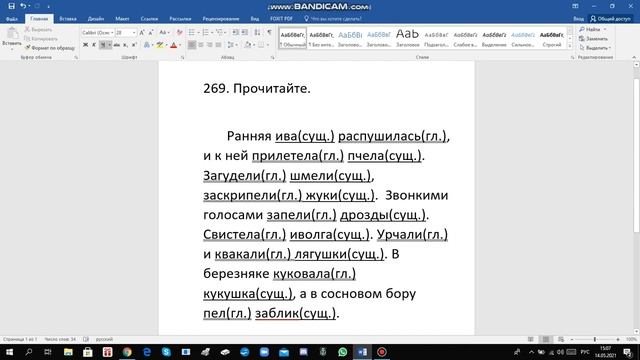Switch to the Макет tab
The image size is (640, 360).
[x=122, y=19]
